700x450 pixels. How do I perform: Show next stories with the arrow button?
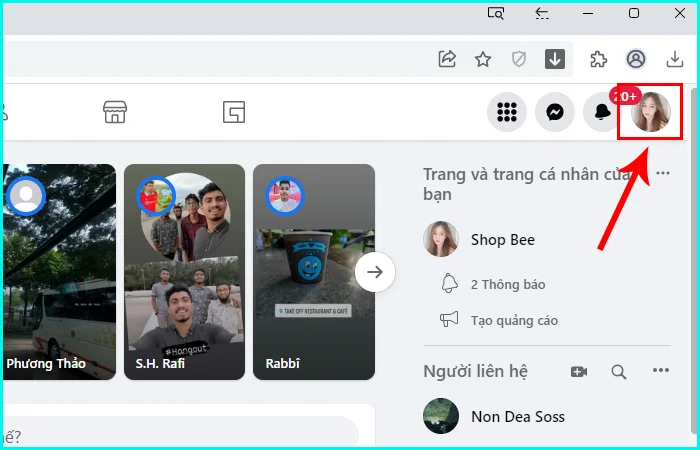[375, 272]
